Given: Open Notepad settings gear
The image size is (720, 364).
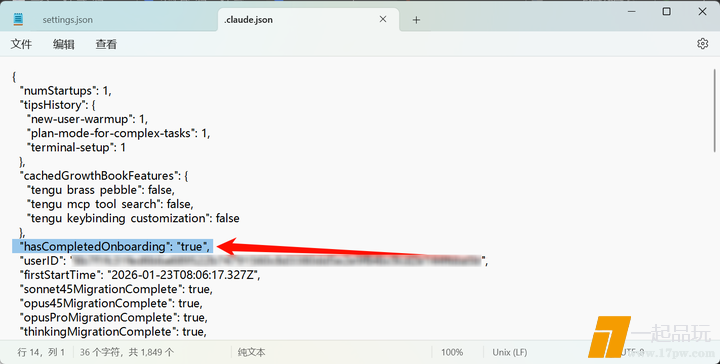Looking at the screenshot, I should pyautogui.click(x=703, y=44).
